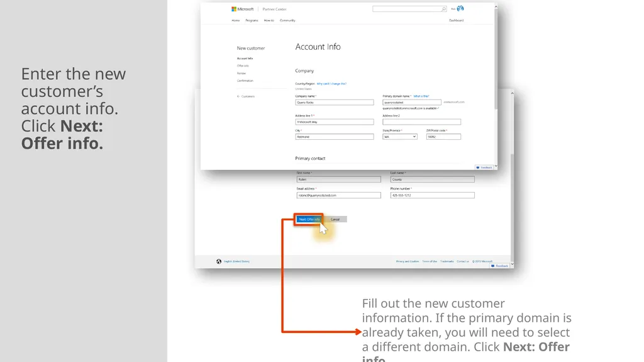Click the English (United States) language link
The image size is (644, 362).
(236, 262)
